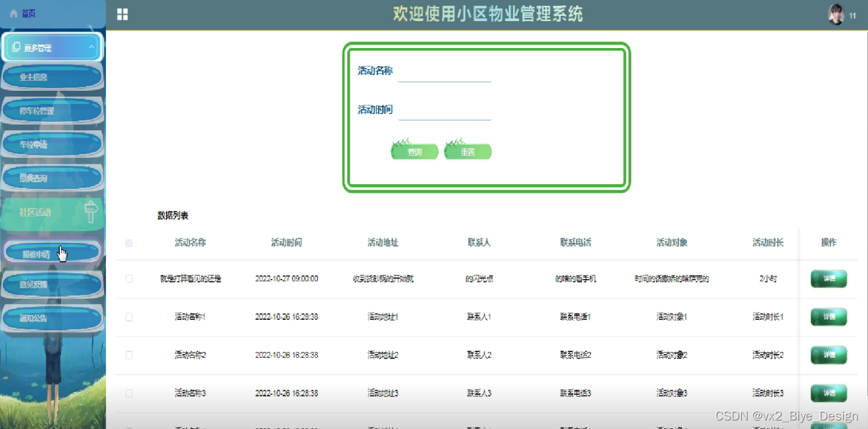
Task: Check the 活动名称2 row checkbox
Action: [x=129, y=355]
